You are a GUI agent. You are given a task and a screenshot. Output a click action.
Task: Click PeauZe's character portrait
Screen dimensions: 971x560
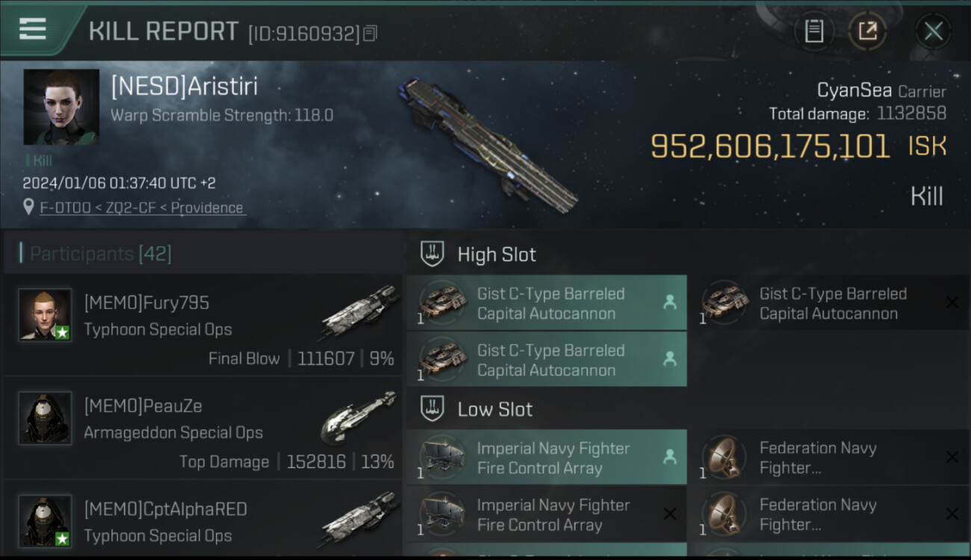click(x=46, y=417)
